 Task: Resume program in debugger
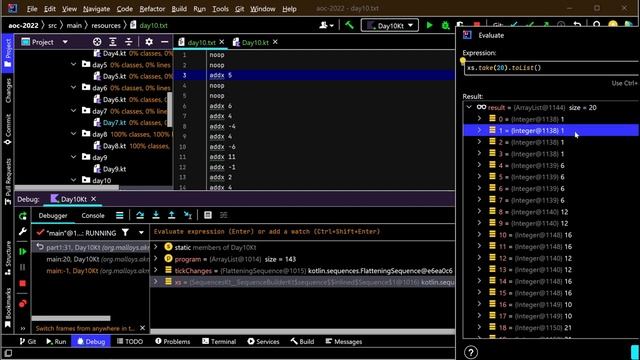point(23,251)
